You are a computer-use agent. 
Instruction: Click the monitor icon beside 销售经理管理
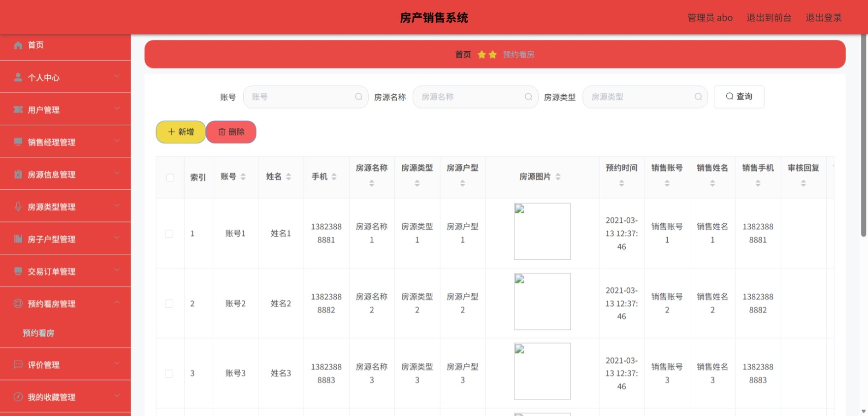[x=18, y=142]
